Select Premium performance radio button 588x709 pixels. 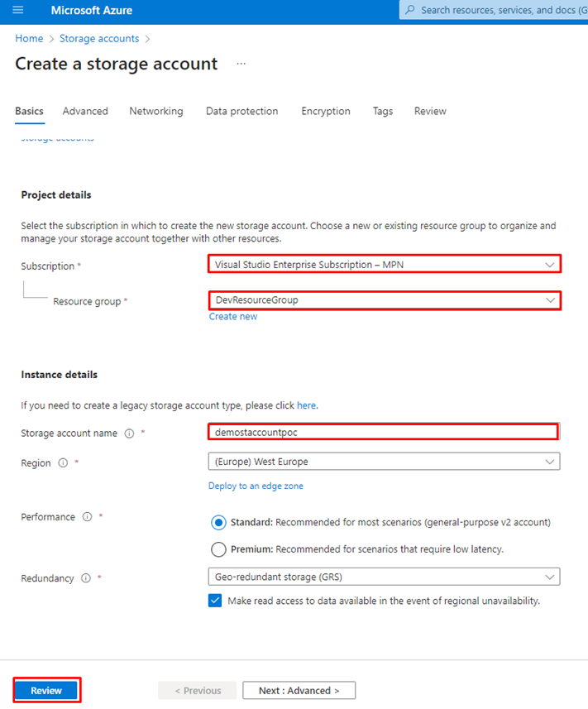[x=218, y=549]
